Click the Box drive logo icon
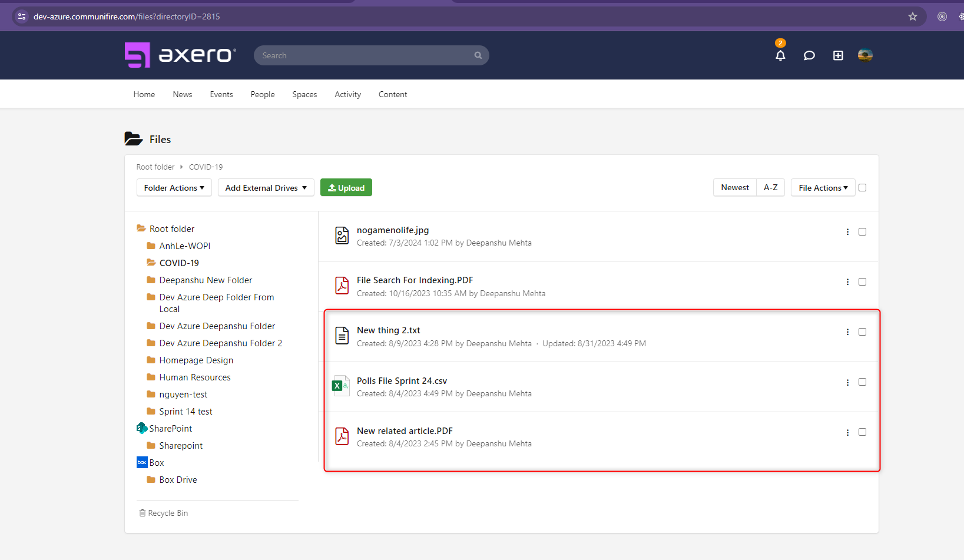Image resolution: width=964 pixels, height=560 pixels. pyautogui.click(x=142, y=462)
